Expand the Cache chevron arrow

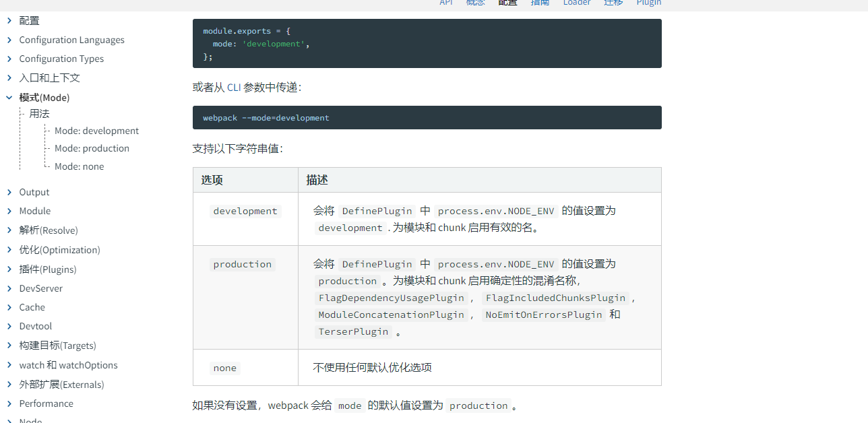pyautogui.click(x=9, y=307)
